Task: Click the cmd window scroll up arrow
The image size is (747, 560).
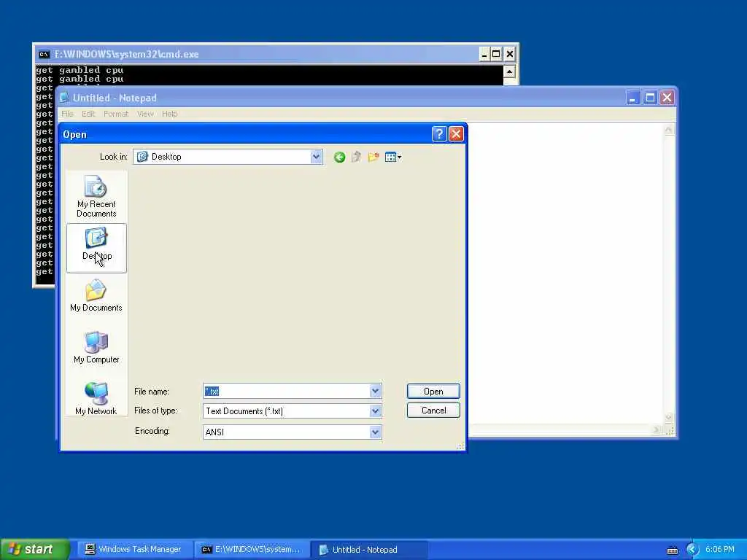Action: click(509, 72)
